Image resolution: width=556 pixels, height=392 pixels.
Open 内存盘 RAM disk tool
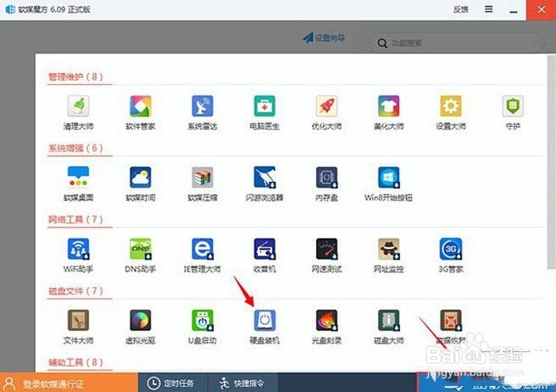tap(326, 184)
